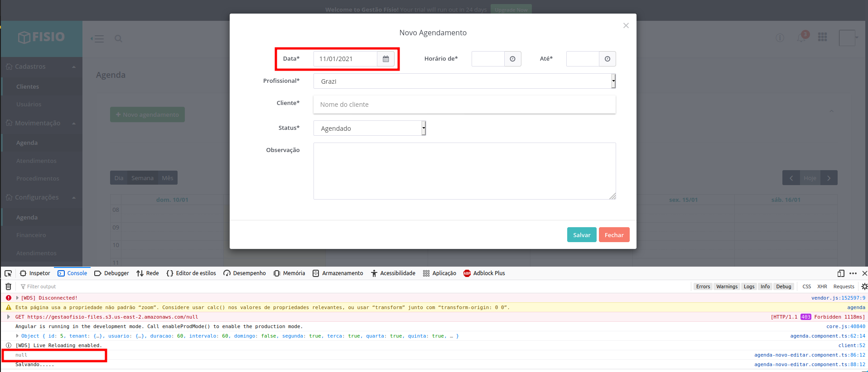Click the FISIO logo

(41, 37)
